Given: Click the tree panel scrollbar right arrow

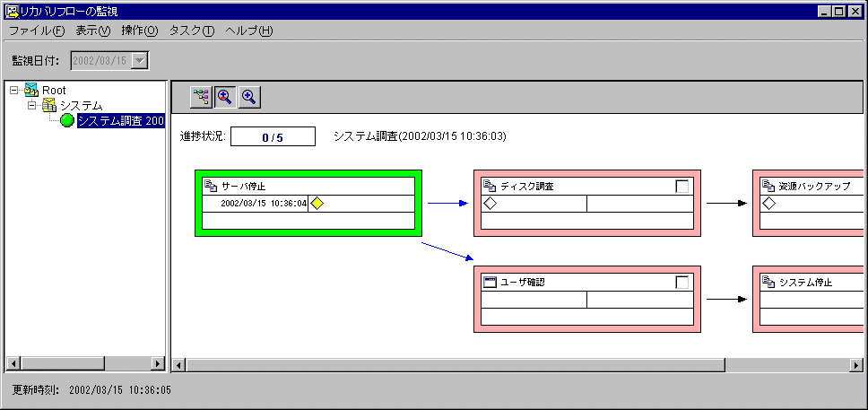Looking at the screenshot, I should click(x=157, y=363).
